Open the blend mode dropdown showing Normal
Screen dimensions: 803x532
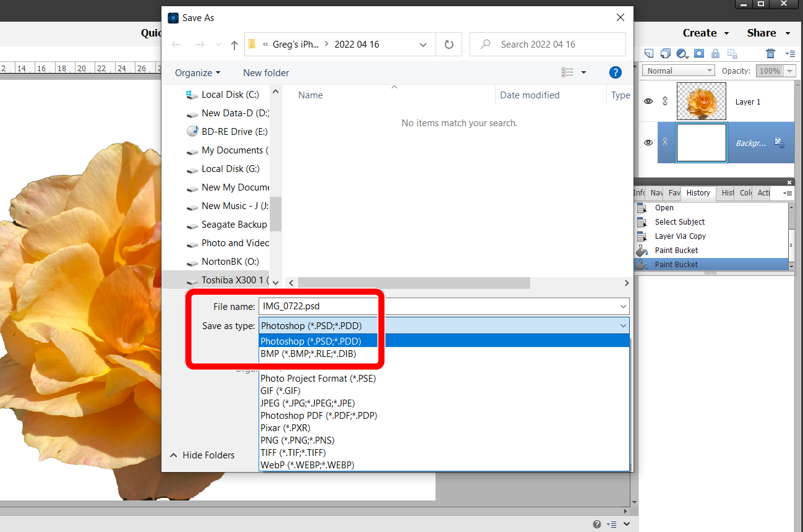(678, 70)
